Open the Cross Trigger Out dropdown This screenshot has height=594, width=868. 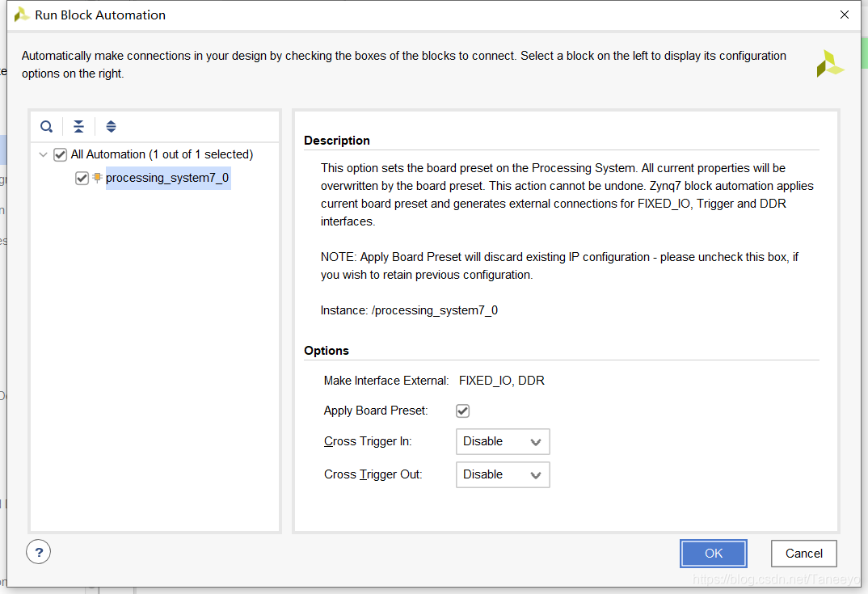point(503,474)
